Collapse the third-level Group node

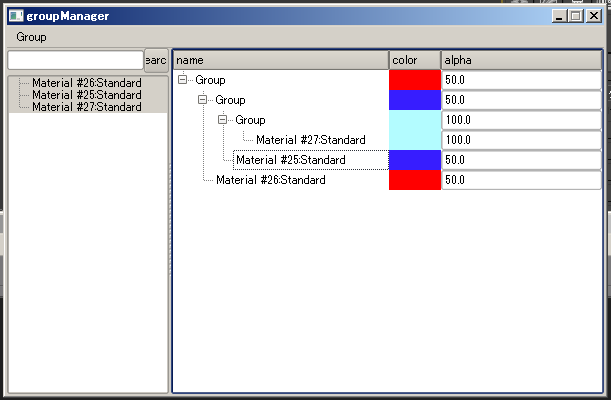222,120
